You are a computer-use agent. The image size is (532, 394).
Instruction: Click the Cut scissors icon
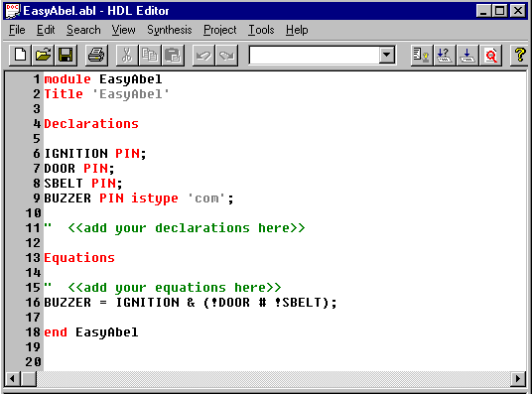[127, 56]
